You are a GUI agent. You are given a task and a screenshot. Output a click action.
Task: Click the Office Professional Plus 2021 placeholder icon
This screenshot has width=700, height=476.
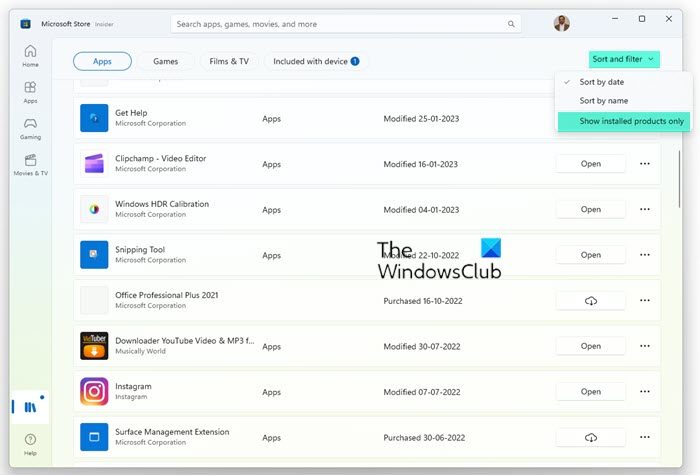(94, 300)
